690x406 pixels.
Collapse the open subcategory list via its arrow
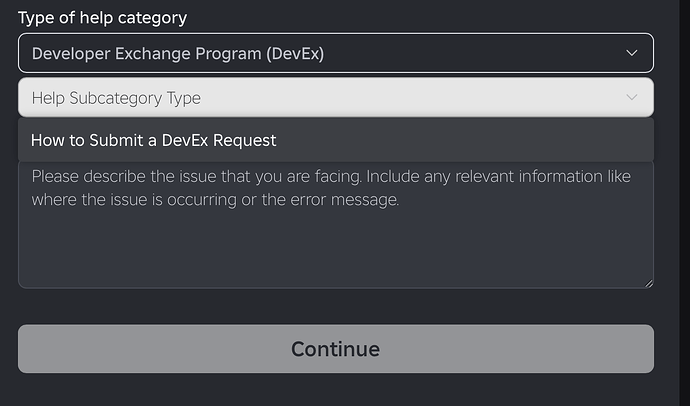[631, 98]
